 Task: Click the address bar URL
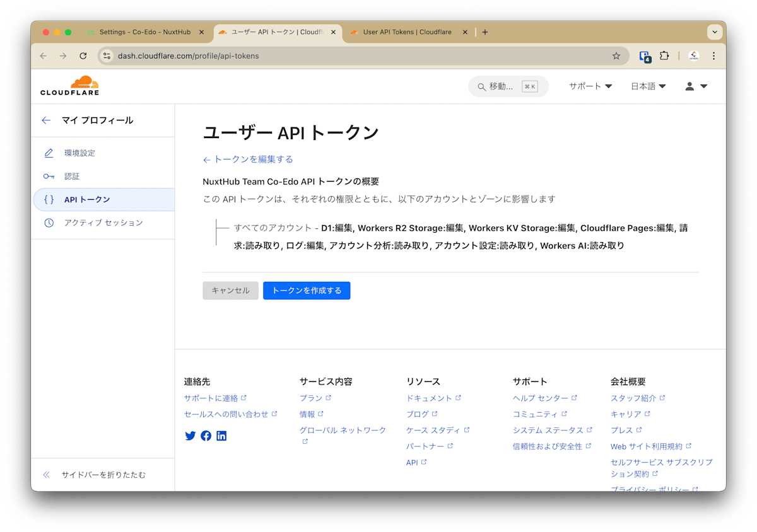[189, 56]
